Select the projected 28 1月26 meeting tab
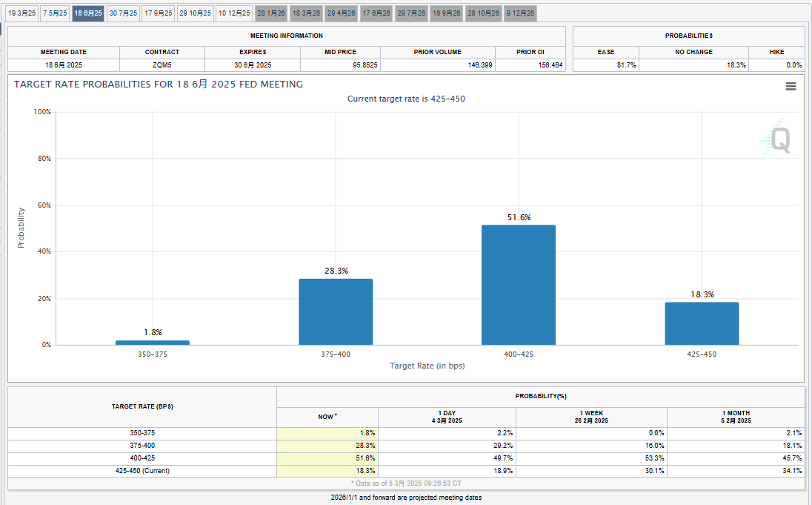The height and width of the screenshot is (505, 812). tap(271, 13)
